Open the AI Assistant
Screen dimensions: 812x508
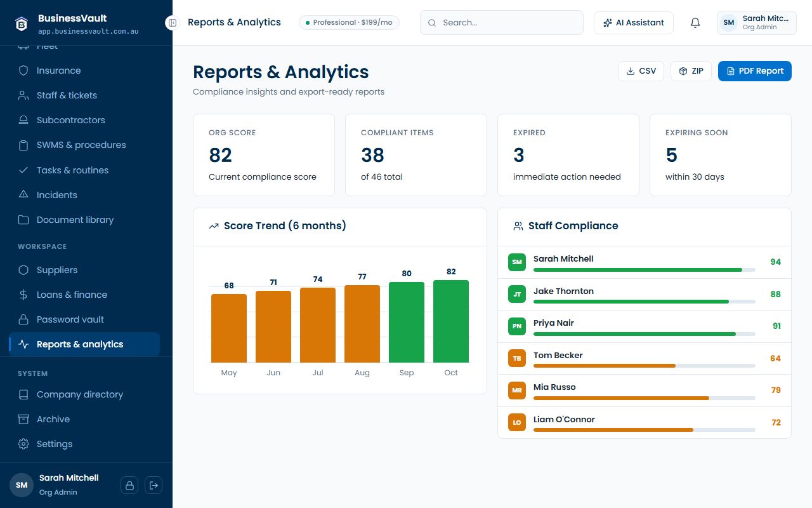[x=634, y=23]
